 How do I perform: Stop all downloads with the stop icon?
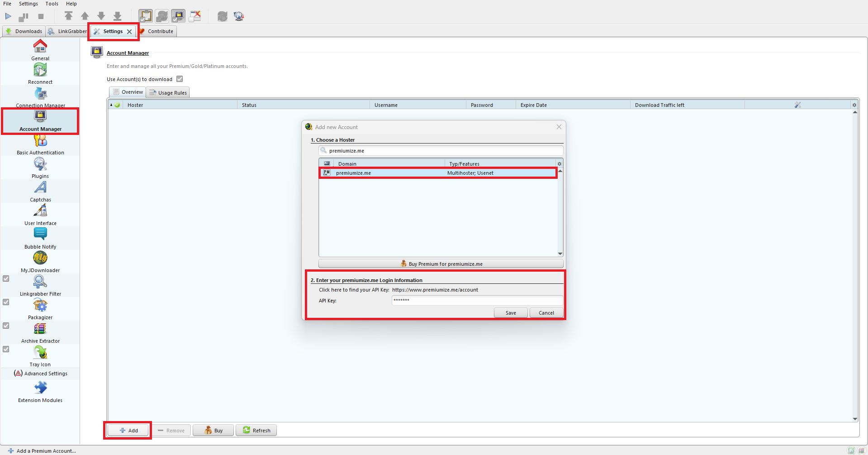tap(41, 16)
